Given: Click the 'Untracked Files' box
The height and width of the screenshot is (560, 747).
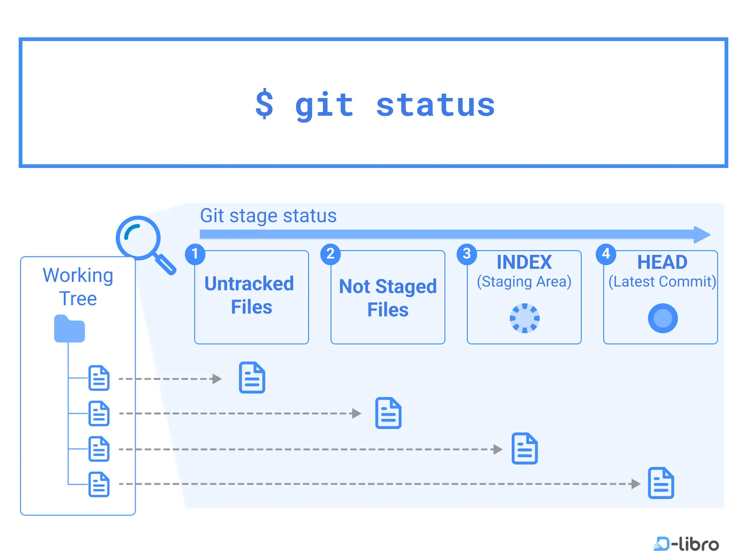Looking at the screenshot, I should pyautogui.click(x=251, y=297).
